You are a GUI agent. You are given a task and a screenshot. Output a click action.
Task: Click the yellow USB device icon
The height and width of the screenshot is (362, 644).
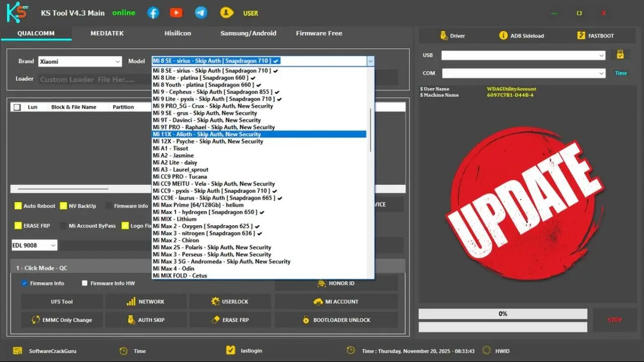coord(620,55)
